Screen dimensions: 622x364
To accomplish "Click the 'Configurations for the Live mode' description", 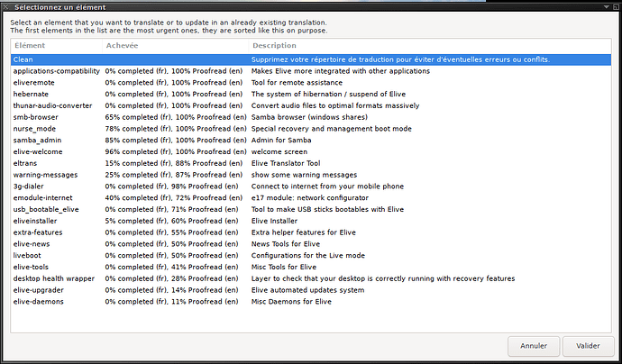I will point(307,255).
